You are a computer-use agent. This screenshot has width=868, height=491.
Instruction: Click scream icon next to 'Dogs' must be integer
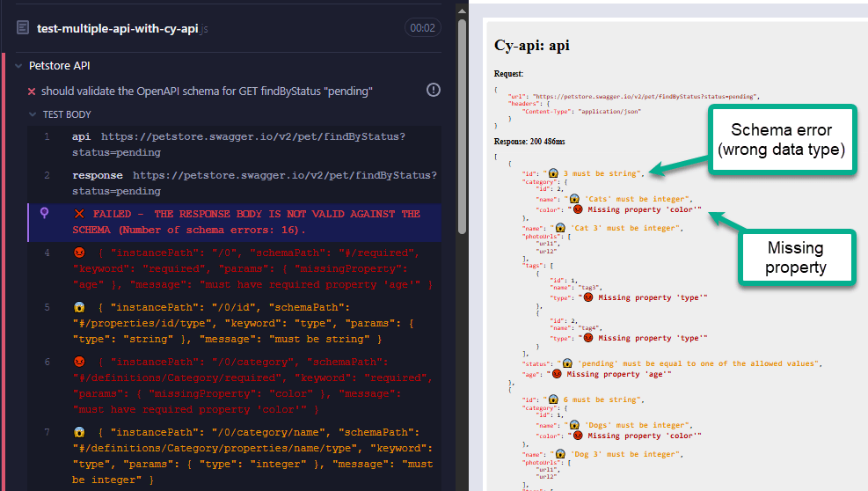click(x=574, y=425)
